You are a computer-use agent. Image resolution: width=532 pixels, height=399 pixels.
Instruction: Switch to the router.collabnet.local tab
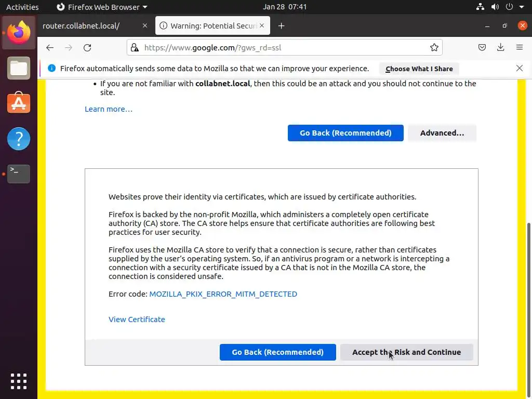(x=96, y=26)
